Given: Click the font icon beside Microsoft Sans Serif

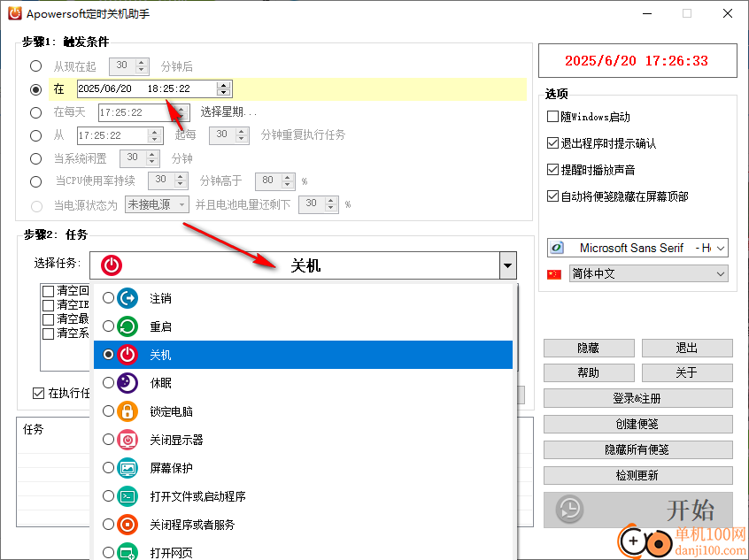Looking at the screenshot, I should coord(557,248).
